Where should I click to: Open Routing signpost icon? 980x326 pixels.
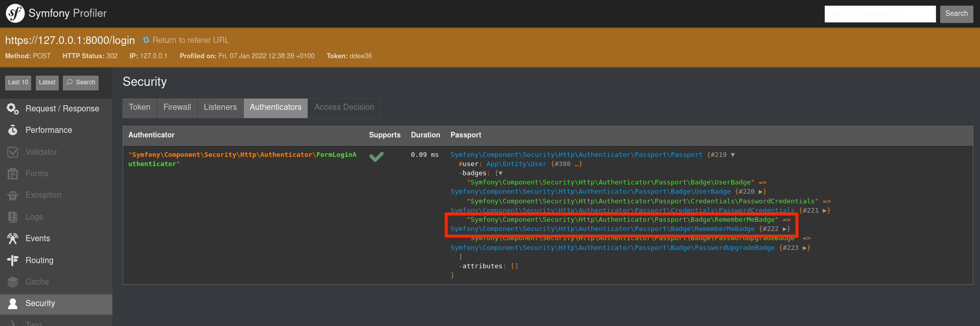coord(13,260)
